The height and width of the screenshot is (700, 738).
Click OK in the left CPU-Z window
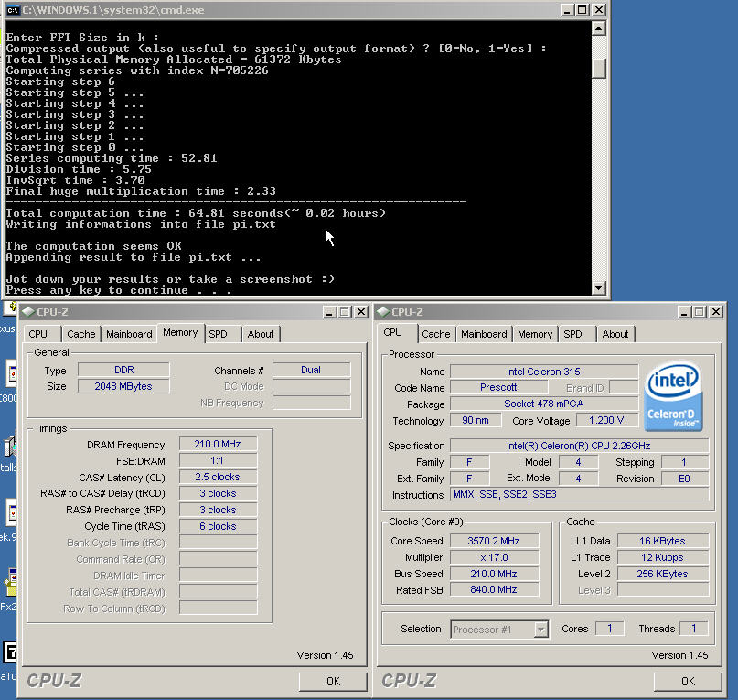(333, 681)
